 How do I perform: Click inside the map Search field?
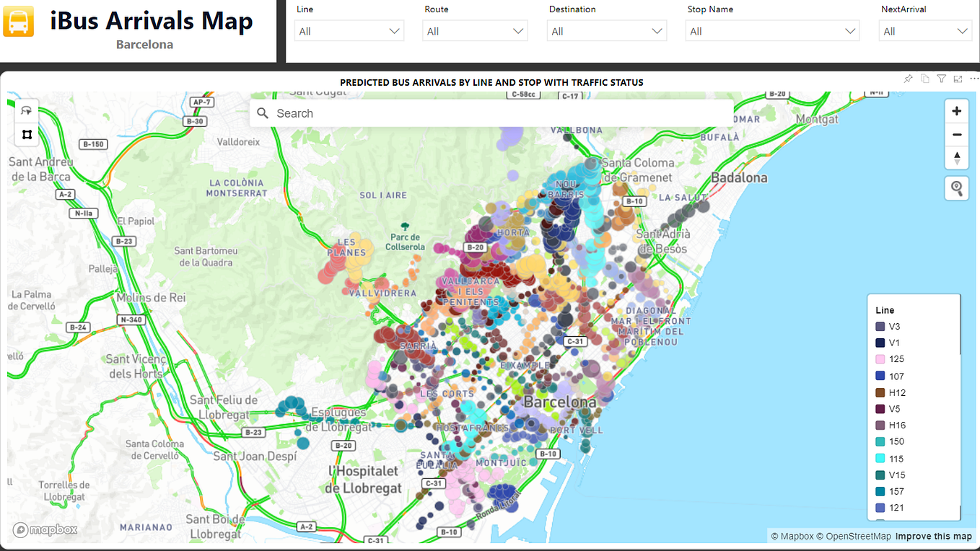pyautogui.click(x=491, y=113)
